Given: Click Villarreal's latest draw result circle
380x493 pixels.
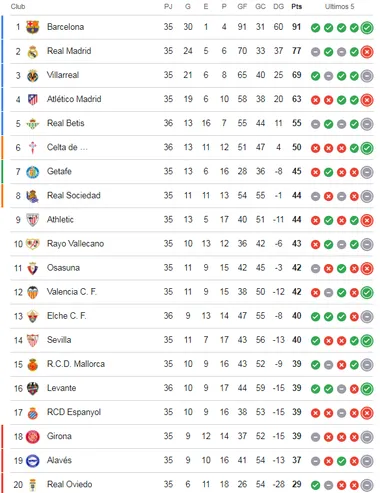Looking at the screenshot, I should point(367,76).
